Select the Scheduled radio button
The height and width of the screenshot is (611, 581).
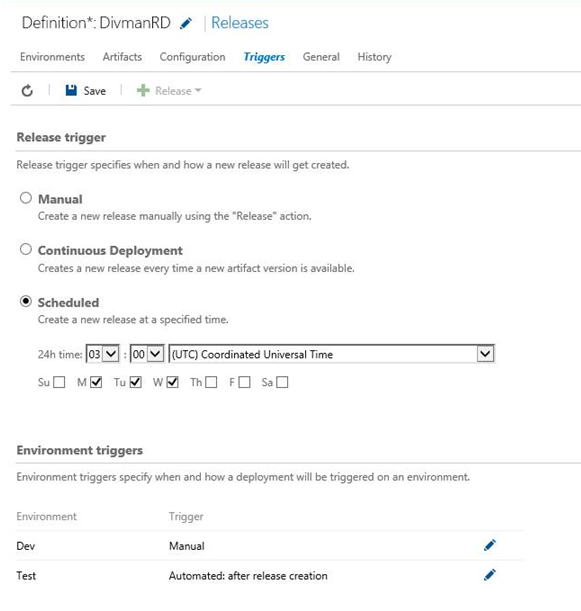pos(26,301)
